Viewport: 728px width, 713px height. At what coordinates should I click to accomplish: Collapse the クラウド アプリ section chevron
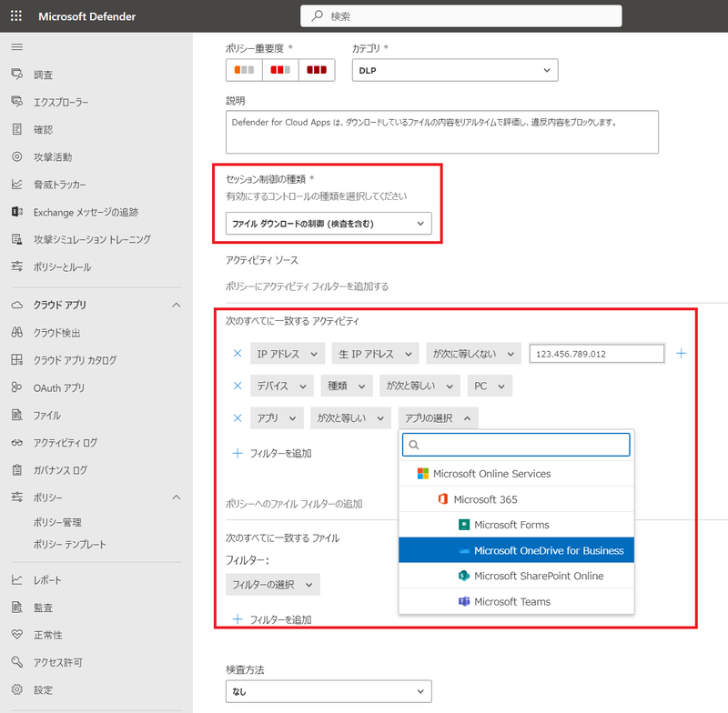177,305
